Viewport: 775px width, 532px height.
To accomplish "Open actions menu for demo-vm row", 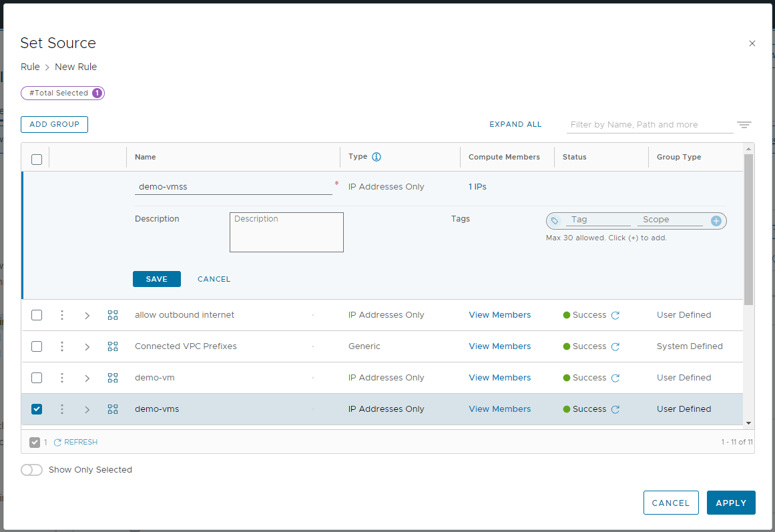I will (62, 378).
